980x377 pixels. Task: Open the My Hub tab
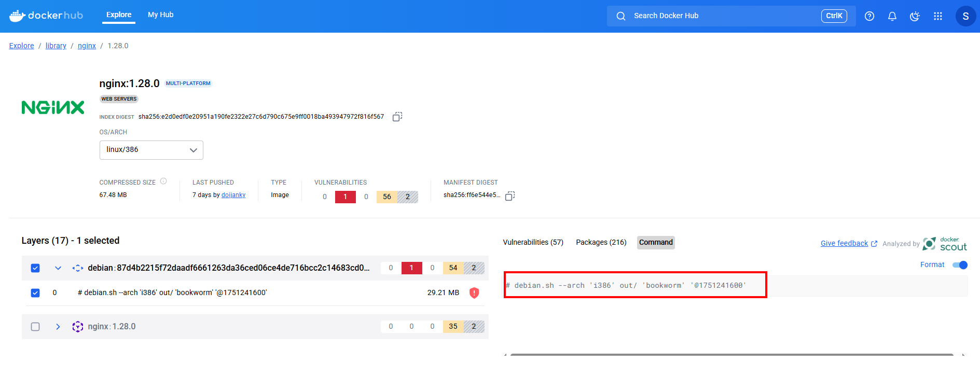tap(161, 15)
